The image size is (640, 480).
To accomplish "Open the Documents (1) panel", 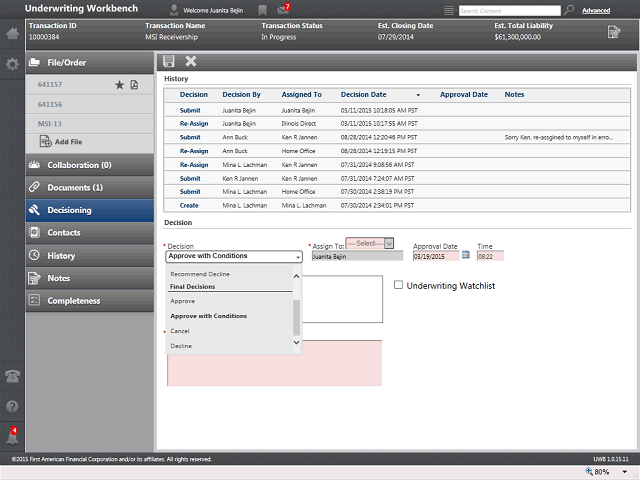I will [x=90, y=188].
